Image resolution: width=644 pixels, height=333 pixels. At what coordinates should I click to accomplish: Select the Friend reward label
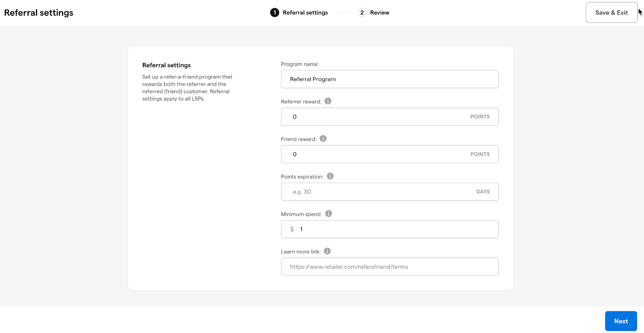point(299,139)
